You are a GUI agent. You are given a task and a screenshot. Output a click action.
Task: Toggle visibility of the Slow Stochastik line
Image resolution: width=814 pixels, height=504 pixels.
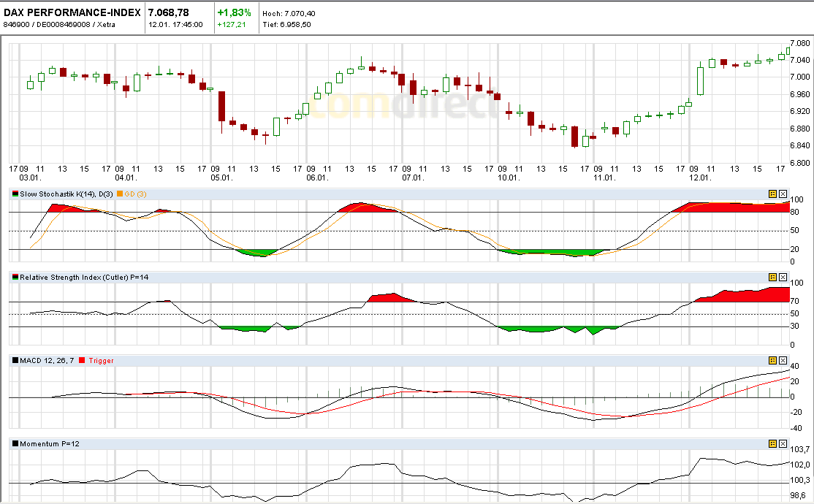[x=15, y=194]
